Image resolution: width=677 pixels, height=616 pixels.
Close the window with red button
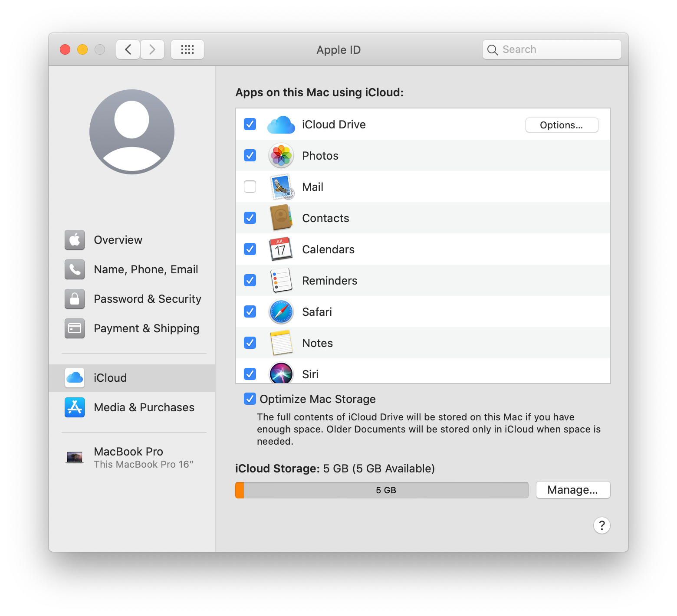[65, 49]
